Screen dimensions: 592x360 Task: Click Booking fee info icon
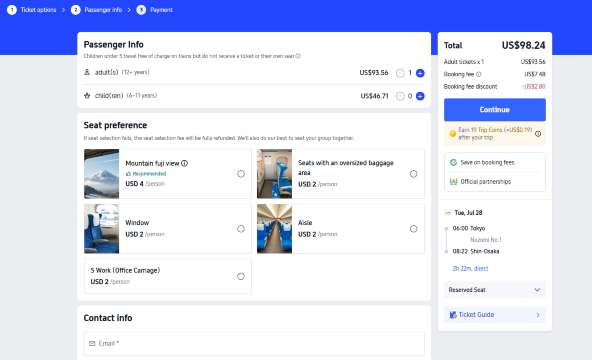[x=478, y=74]
